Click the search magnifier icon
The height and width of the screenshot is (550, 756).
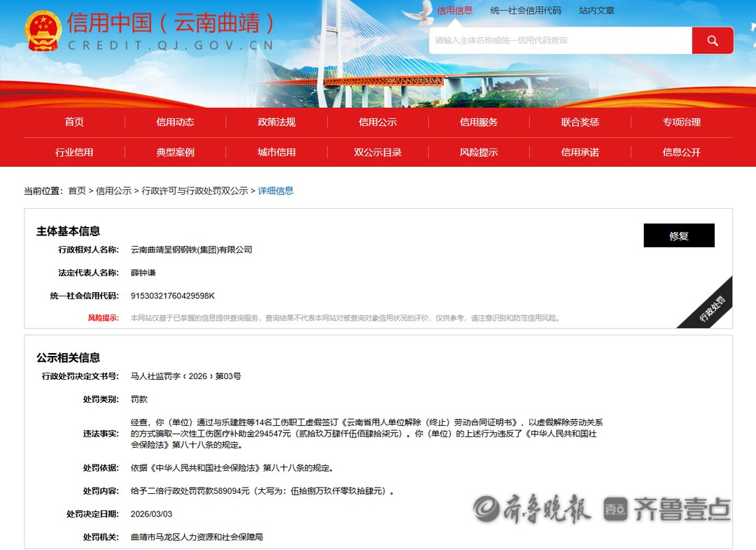tap(712, 41)
